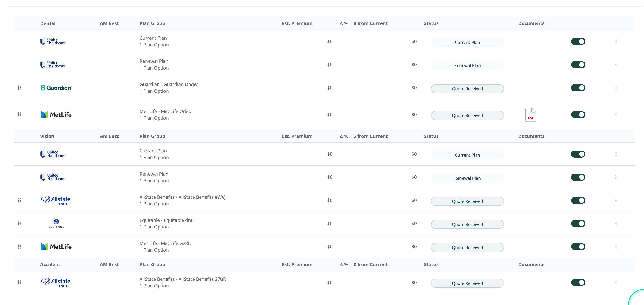Viewport: 644px width, 305px height.
Task: Click the Guardian logo in Dental section
Action: coord(56,88)
